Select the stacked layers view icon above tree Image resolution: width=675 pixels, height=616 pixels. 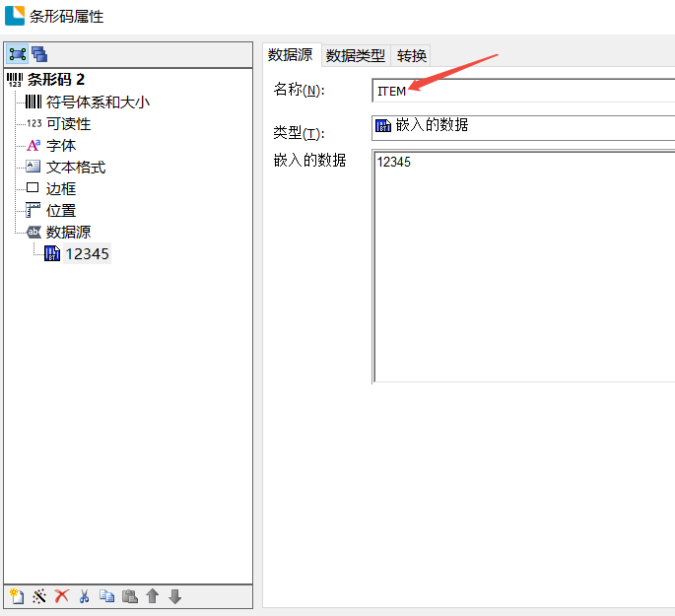pos(39,54)
